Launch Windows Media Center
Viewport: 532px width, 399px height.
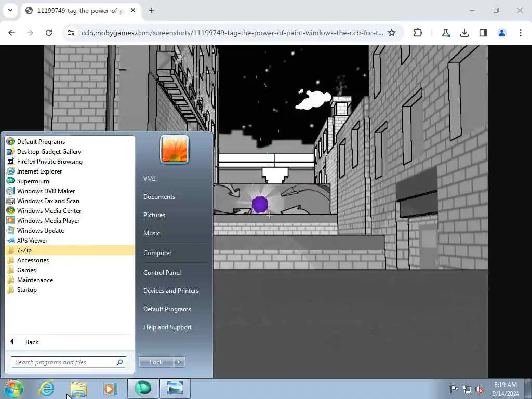[70, 210]
